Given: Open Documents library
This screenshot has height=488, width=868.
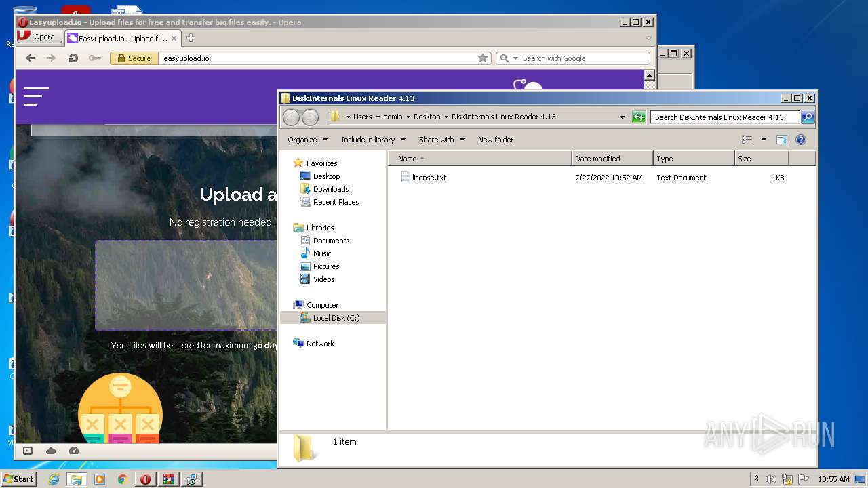Looking at the screenshot, I should click(331, 241).
